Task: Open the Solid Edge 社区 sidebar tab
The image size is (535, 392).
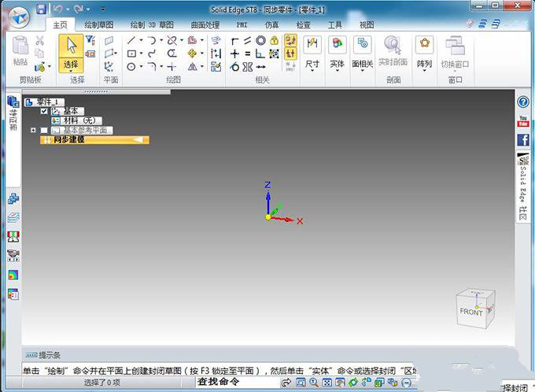Action: click(x=523, y=187)
